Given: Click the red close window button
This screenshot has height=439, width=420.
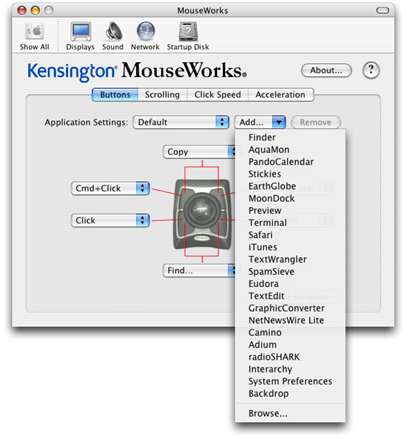Looking at the screenshot, I should pyautogui.click(x=22, y=10).
